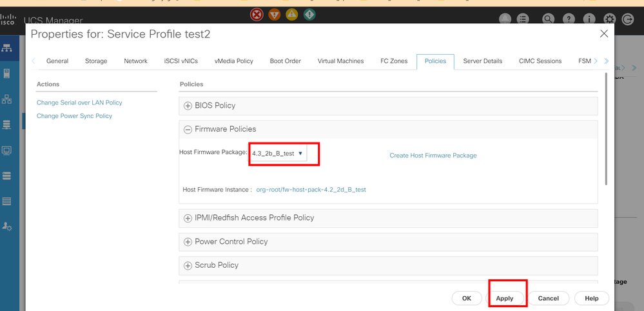The height and width of the screenshot is (311, 644).
Task: Switch to the FC Zones tab
Action: point(394,61)
